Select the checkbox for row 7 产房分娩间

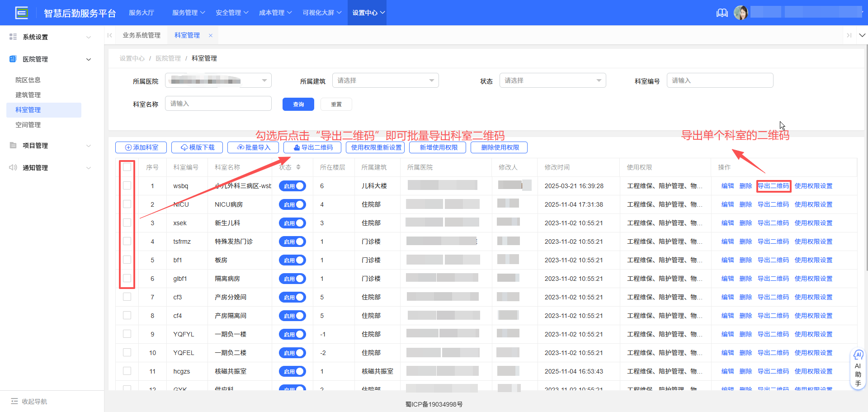tap(127, 297)
